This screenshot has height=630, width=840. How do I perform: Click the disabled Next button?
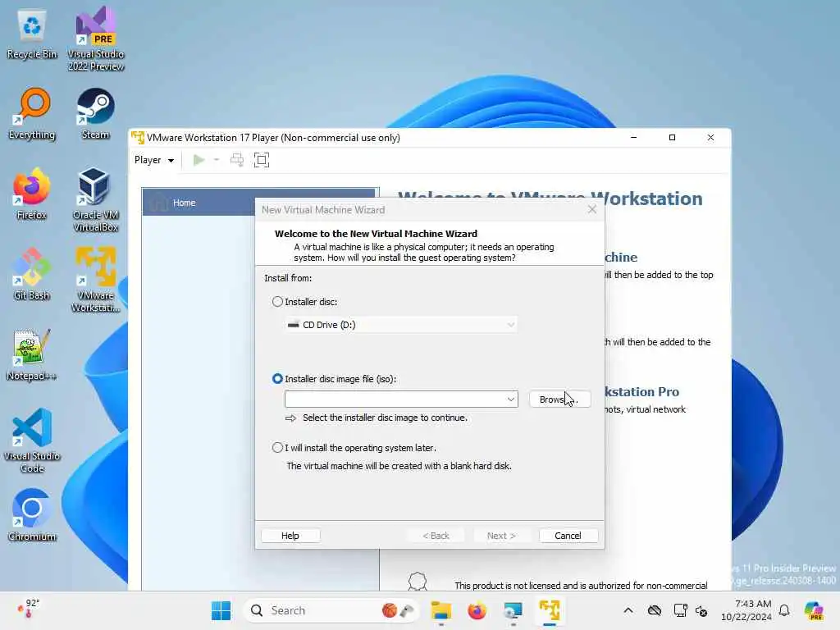(501, 536)
